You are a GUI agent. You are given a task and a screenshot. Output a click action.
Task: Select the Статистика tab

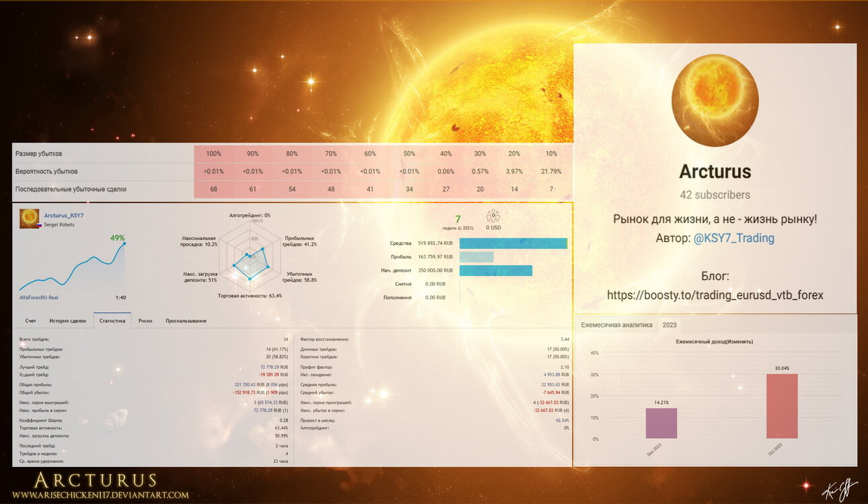112,321
